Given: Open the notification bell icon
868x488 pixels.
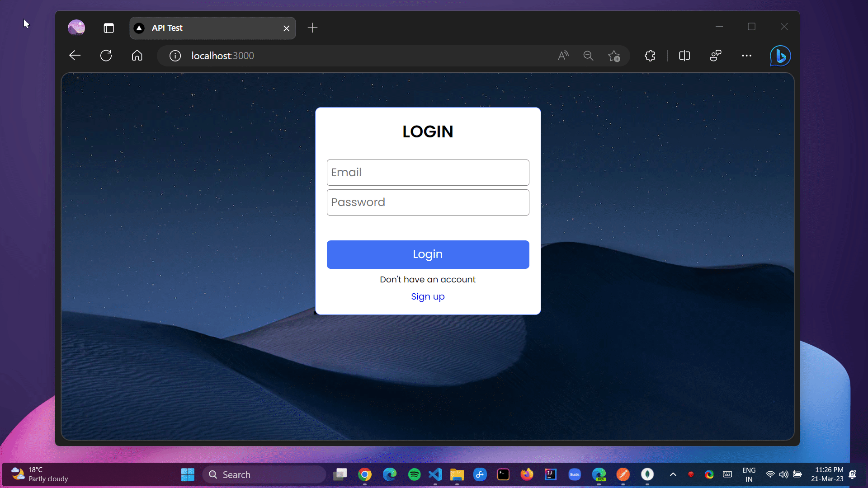Looking at the screenshot, I should click(853, 474).
